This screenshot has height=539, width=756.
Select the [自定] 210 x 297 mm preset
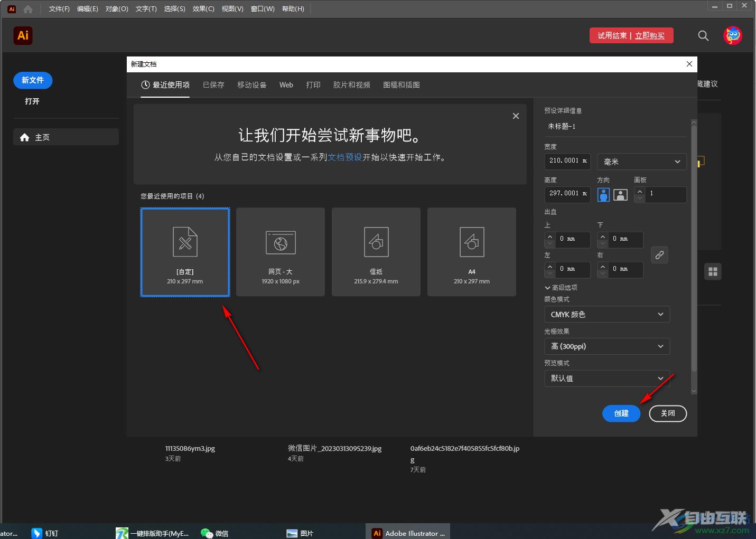tap(185, 252)
